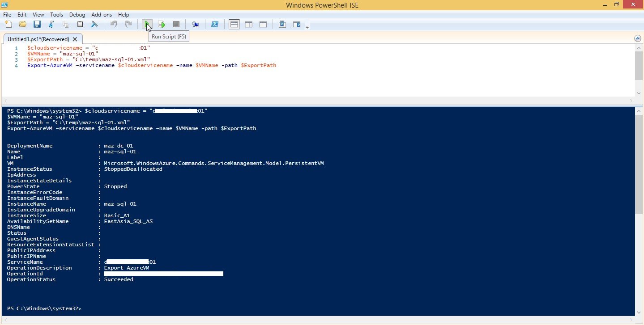The width and height of the screenshot is (644, 325).
Task: Click the $VMName line in the script editor
Action: pyautogui.click(x=63, y=54)
